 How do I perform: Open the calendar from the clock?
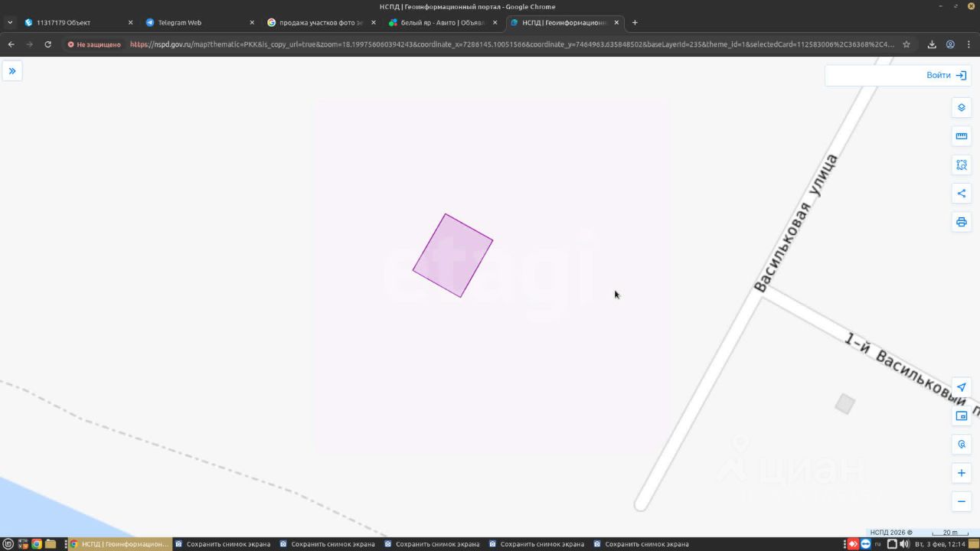[x=940, y=544]
